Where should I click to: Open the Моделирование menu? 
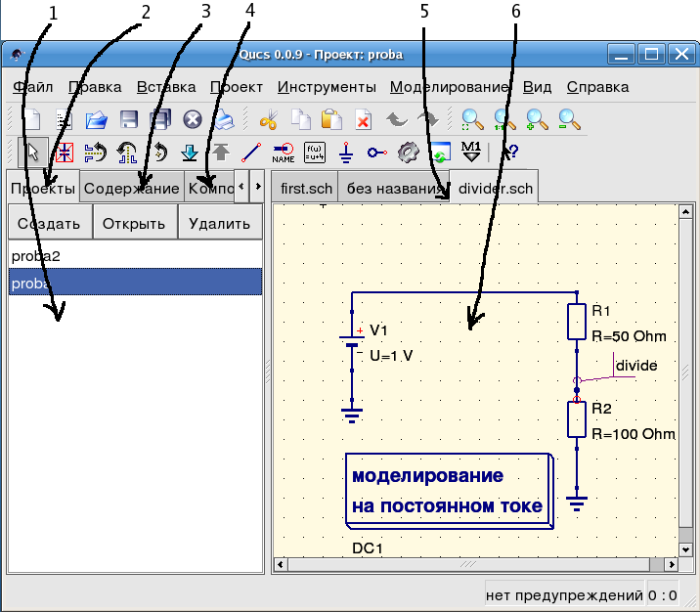click(449, 87)
